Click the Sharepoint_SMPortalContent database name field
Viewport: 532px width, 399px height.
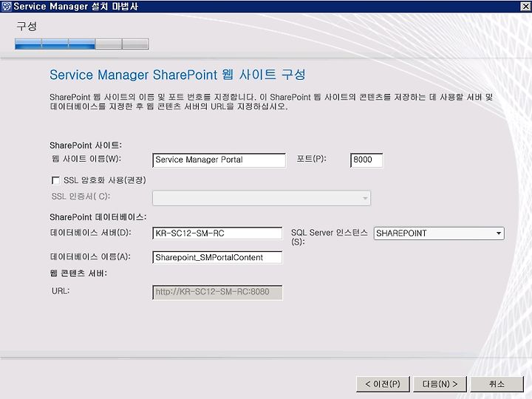[x=217, y=258]
